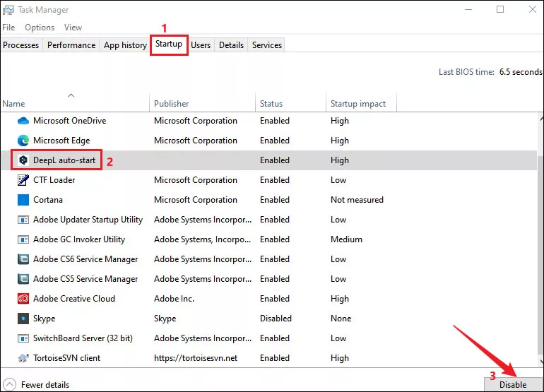Click the Skype row icon
Image resolution: width=544 pixels, height=392 pixels.
point(23,319)
